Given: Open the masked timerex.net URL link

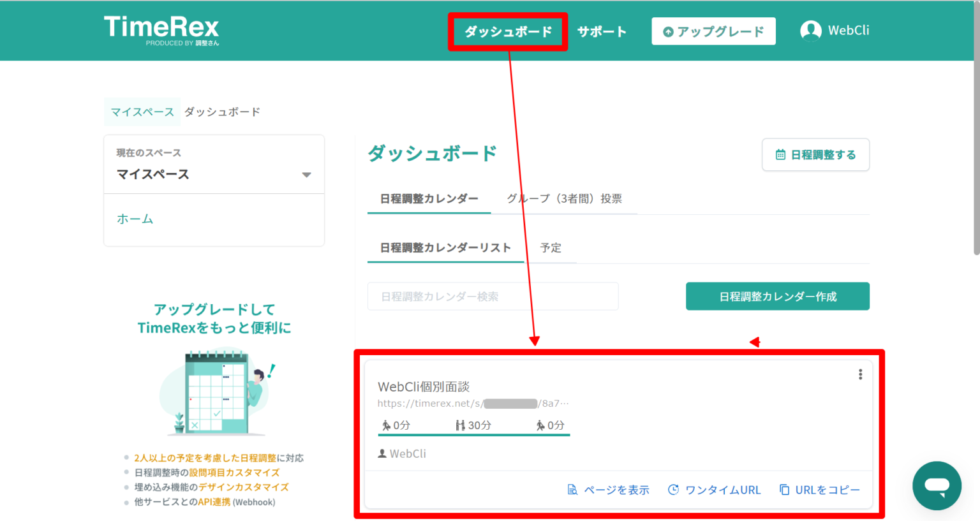Looking at the screenshot, I should tap(470, 403).
